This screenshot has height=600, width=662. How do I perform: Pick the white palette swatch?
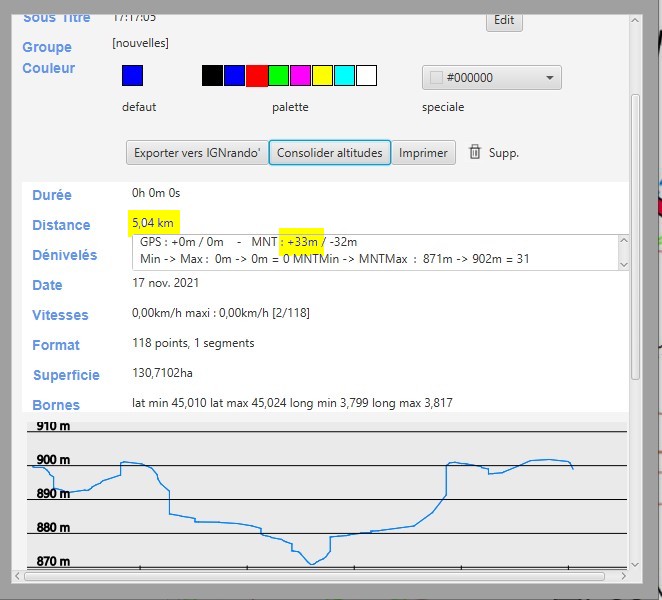366,76
